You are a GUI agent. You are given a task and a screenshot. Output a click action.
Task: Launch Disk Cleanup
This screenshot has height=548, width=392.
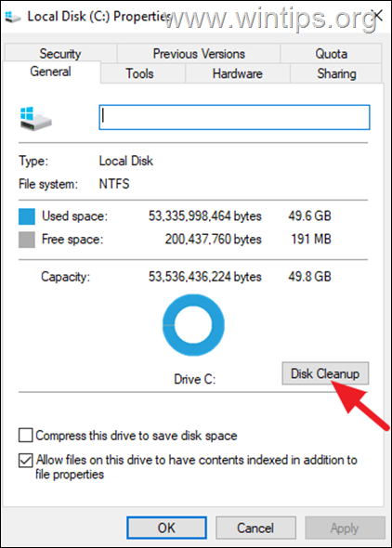[x=325, y=373]
